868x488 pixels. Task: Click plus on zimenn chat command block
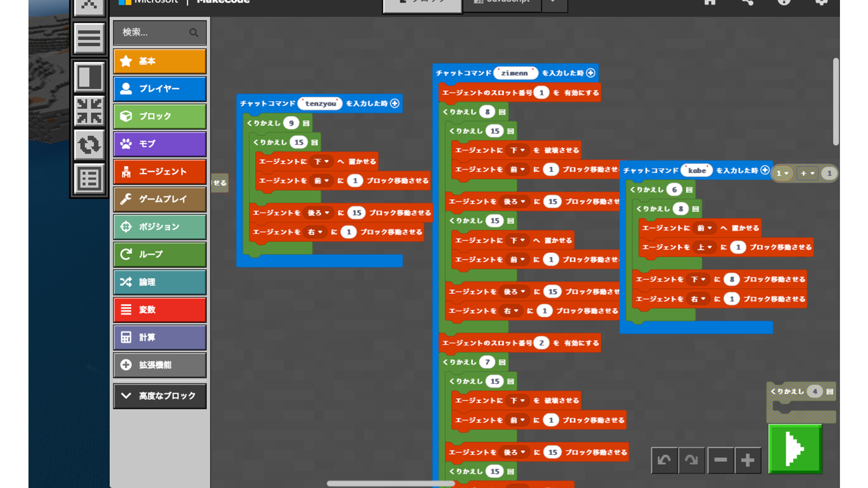pos(590,73)
